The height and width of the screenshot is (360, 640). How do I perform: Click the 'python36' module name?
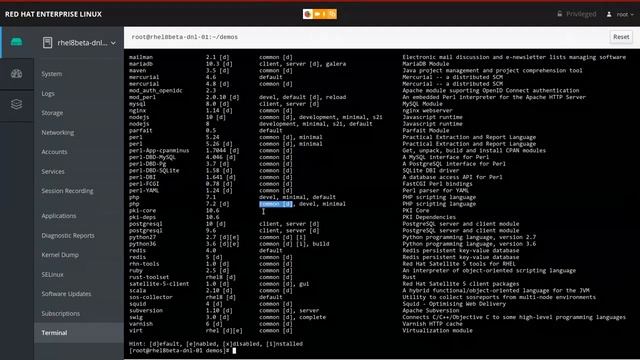pos(142,244)
